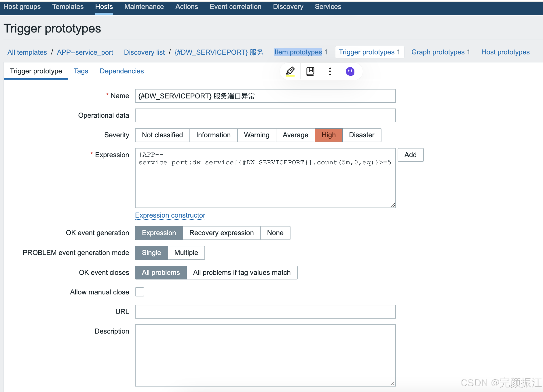Image resolution: width=543 pixels, height=392 pixels.
Task: Open the Expression constructor
Action: [x=170, y=215]
